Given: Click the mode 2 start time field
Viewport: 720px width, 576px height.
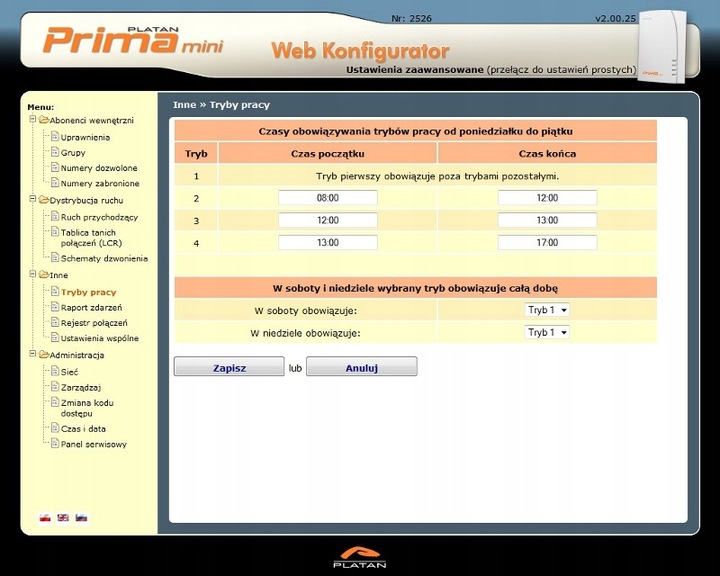Looking at the screenshot, I should click(x=328, y=198).
